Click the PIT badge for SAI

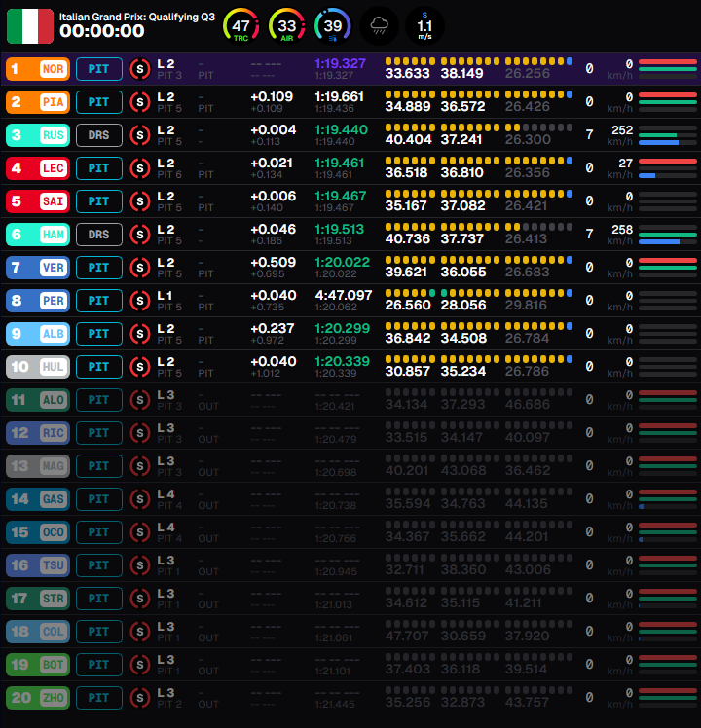(99, 201)
